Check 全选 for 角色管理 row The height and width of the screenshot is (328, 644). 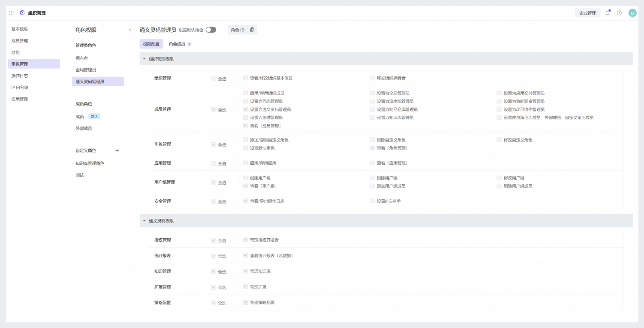[213, 145]
